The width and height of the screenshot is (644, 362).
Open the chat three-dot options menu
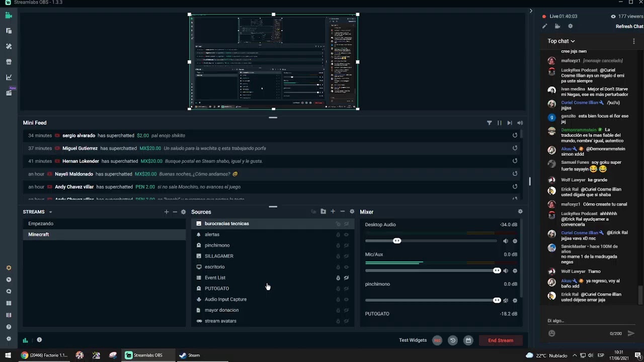pyautogui.click(x=633, y=41)
